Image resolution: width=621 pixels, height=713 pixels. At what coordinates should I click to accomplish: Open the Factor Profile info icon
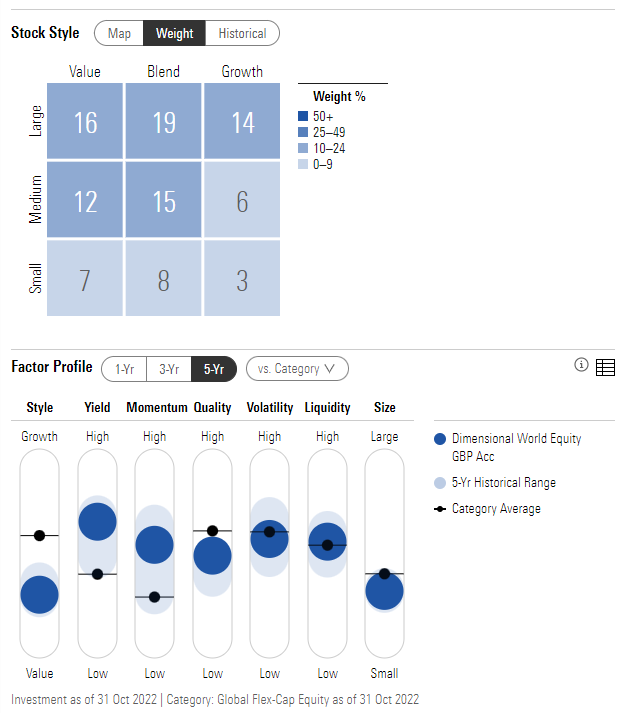(581, 365)
